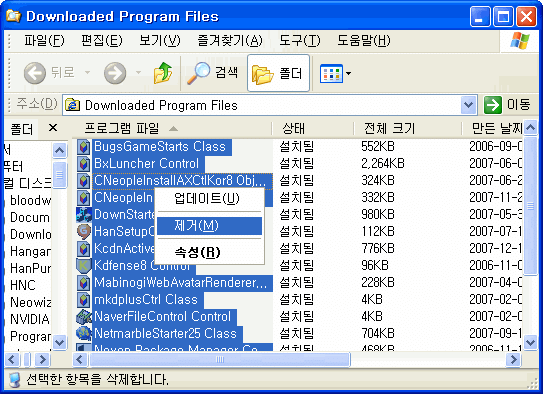The width and height of the screenshot is (543, 394).
Task: Click the NaverFileControl Control icon
Action: click(83, 316)
